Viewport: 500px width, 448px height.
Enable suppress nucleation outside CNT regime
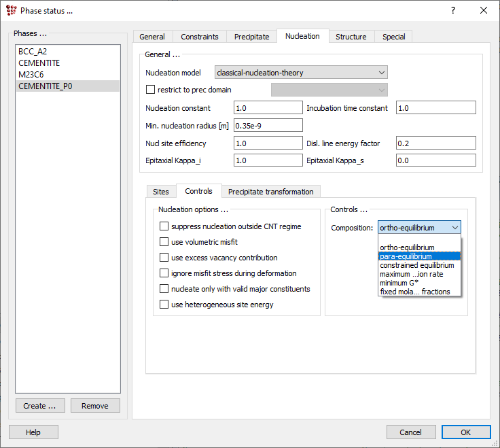[x=164, y=226]
